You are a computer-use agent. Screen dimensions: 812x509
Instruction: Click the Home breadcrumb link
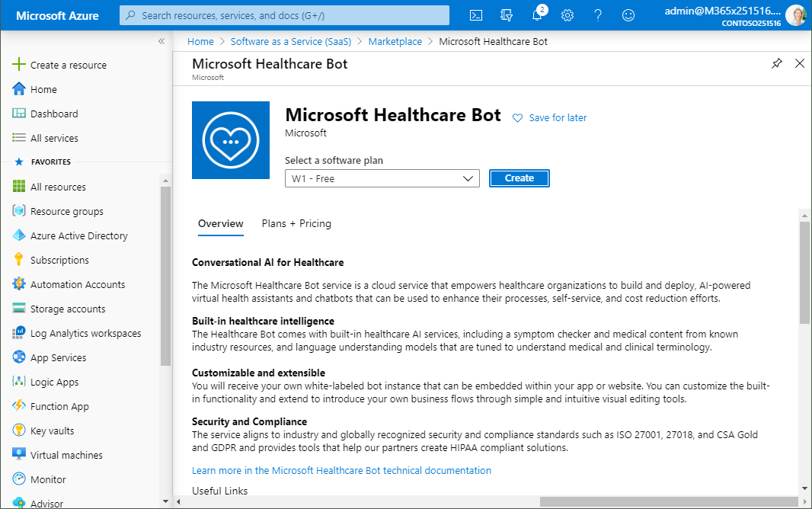(200, 41)
